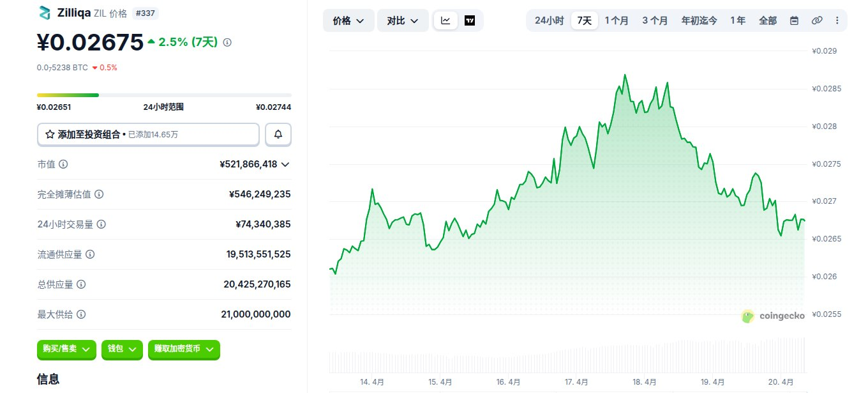Click circulating supply 19,513,551,525
Screen dimensions: 868x393
258,254
